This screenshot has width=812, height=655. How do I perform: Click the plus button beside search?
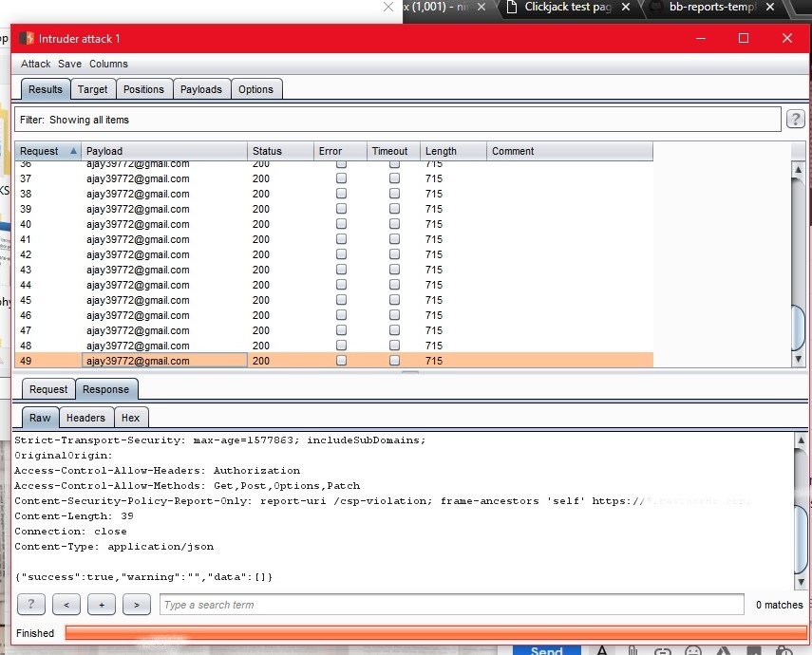(102, 605)
